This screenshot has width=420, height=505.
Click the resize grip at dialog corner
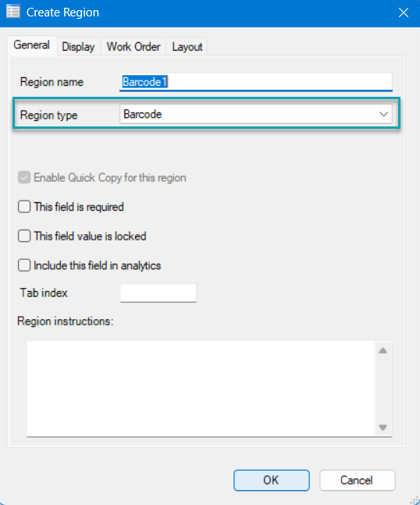click(415, 500)
